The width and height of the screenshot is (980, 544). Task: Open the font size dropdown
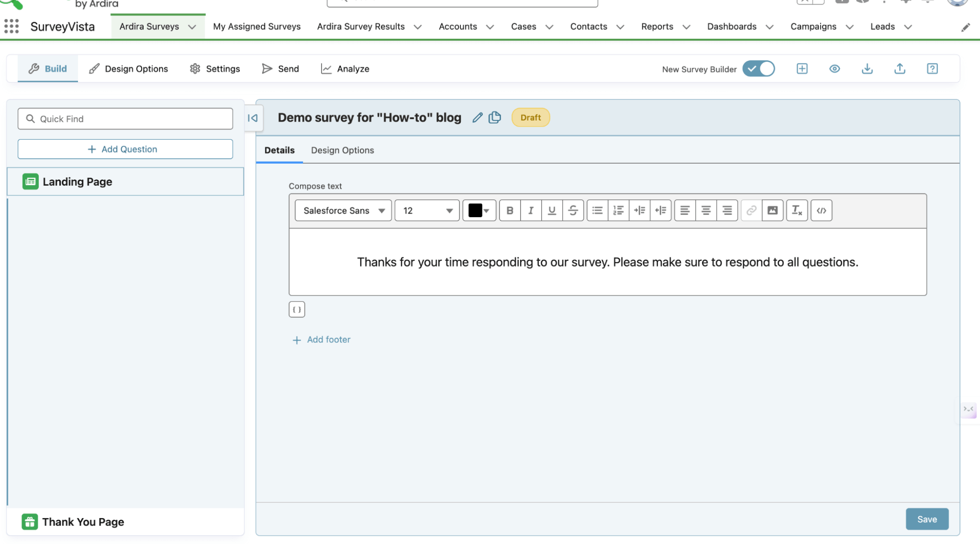coord(427,210)
